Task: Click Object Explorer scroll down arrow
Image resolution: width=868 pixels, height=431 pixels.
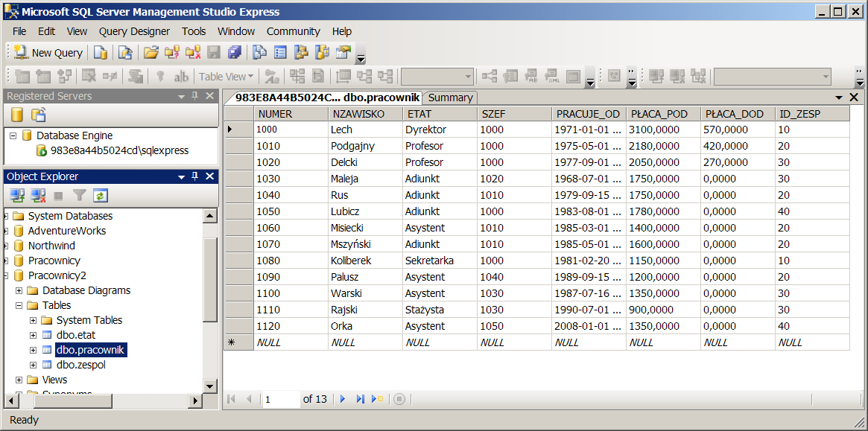Action: (x=210, y=386)
